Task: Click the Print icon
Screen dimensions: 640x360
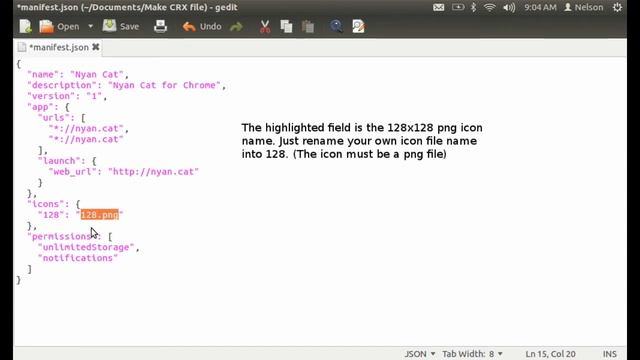Action: (x=160, y=27)
